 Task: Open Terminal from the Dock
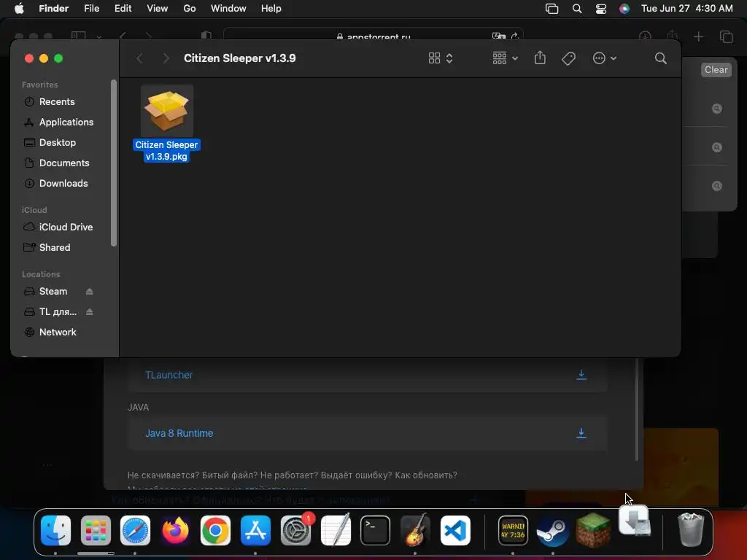[376, 531]
